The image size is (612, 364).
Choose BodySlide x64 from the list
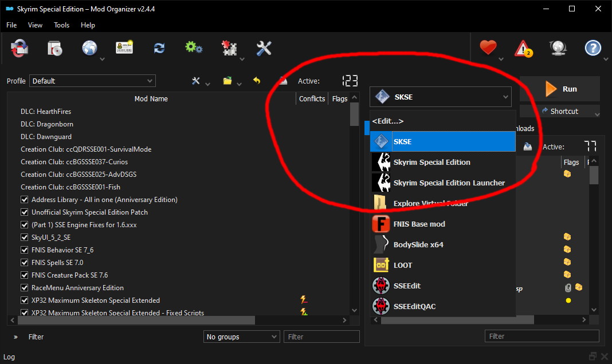pyautogui.click(x=442, y=245)
